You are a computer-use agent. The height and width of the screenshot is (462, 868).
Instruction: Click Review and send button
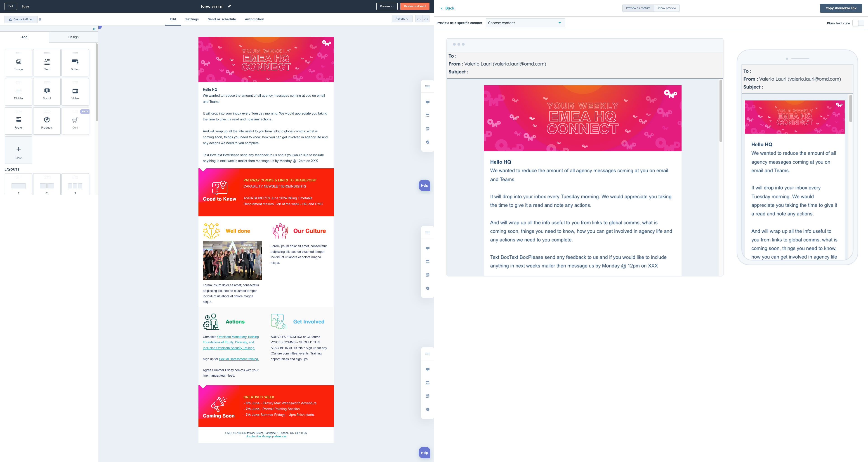point(415,6)
